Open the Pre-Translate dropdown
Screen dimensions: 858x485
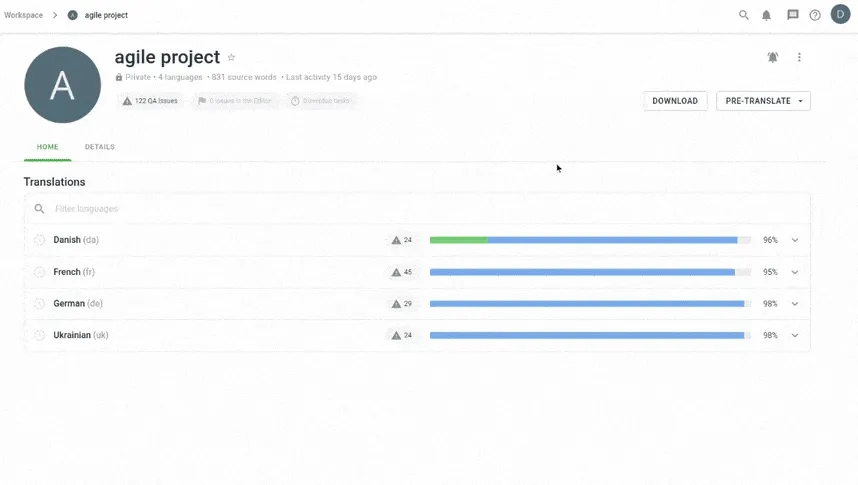(x=763, y=101)
